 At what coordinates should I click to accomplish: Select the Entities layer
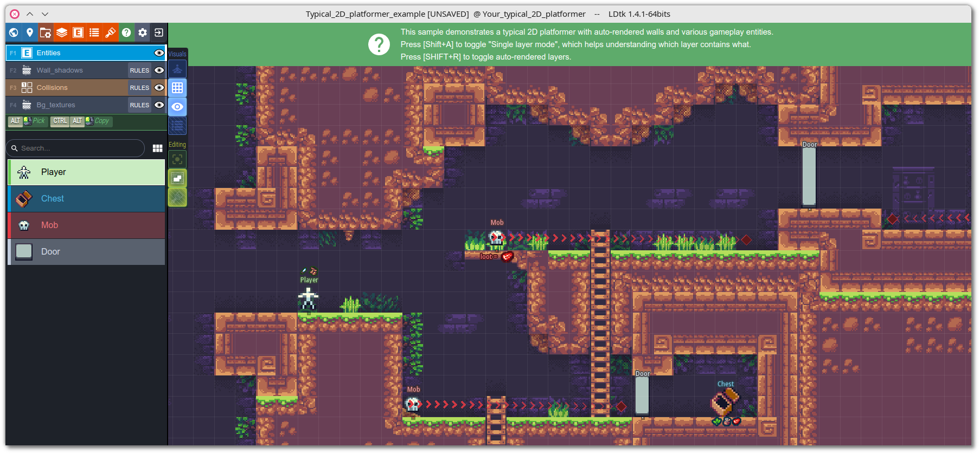coord(86,53)
